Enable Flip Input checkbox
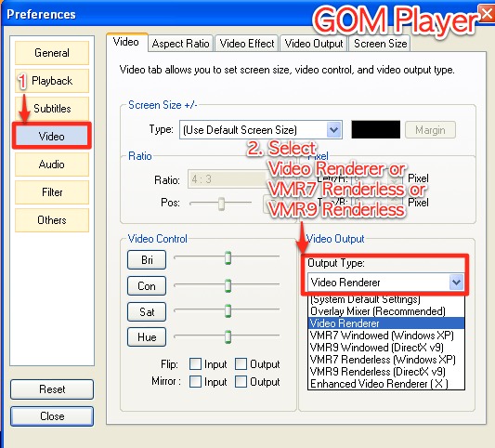 (195, 364)
